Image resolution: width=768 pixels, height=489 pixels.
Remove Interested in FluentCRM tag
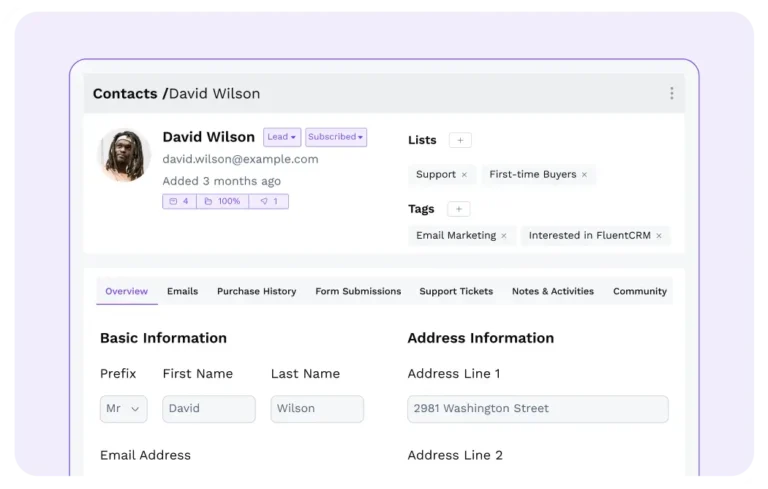(659, 236)
